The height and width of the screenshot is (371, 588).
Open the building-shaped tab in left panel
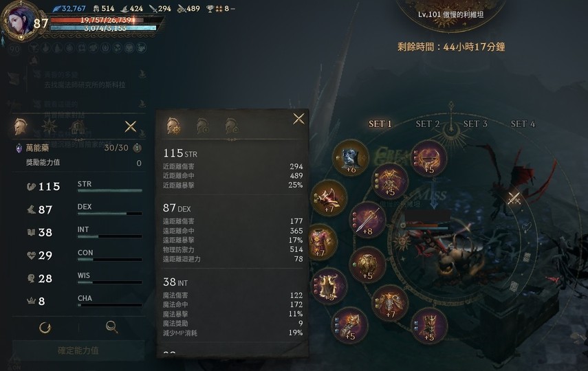pyautogui.click(x=78, y=126)
